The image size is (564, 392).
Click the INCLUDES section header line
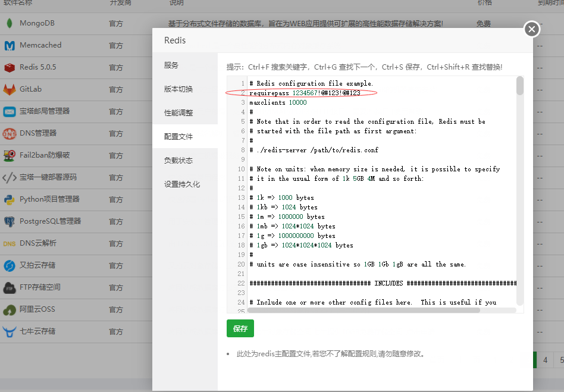[x=383, y=283]
